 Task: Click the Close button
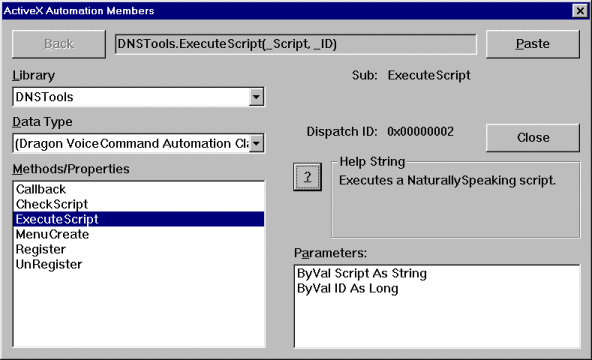pyautogui.click(x=532, y=138)
